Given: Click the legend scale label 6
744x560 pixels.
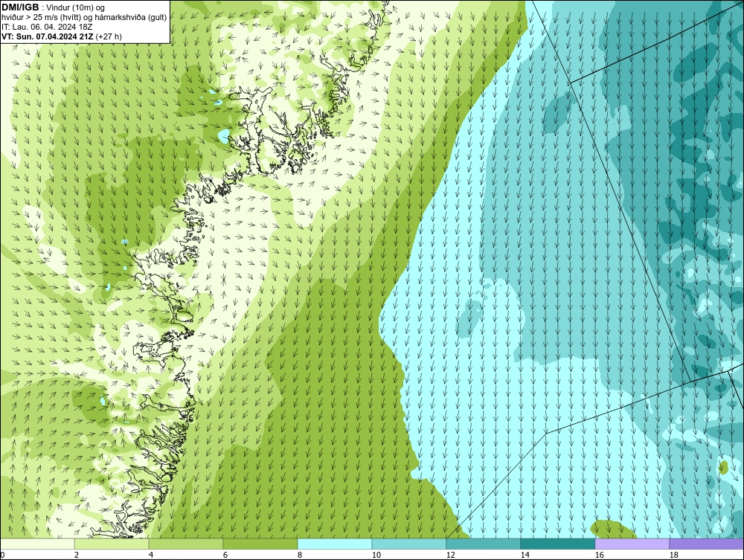Looking at the screenshot, I should pos(225,556).
